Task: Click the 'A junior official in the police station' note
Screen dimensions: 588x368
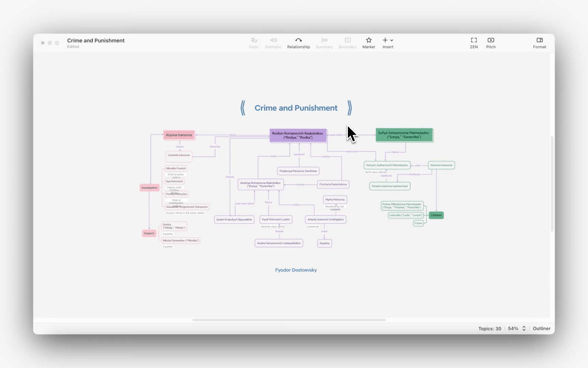Action: (186, 213)
